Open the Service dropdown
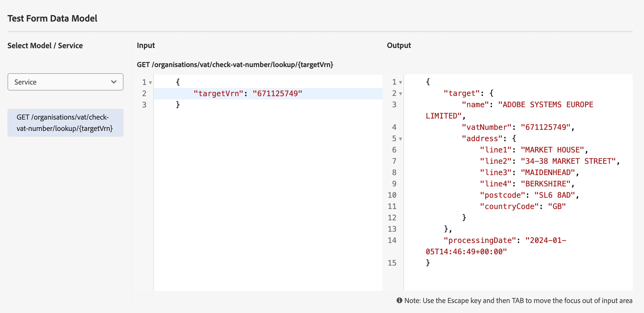This screenshot has height=313, width=644. click(x=65, y=82)
